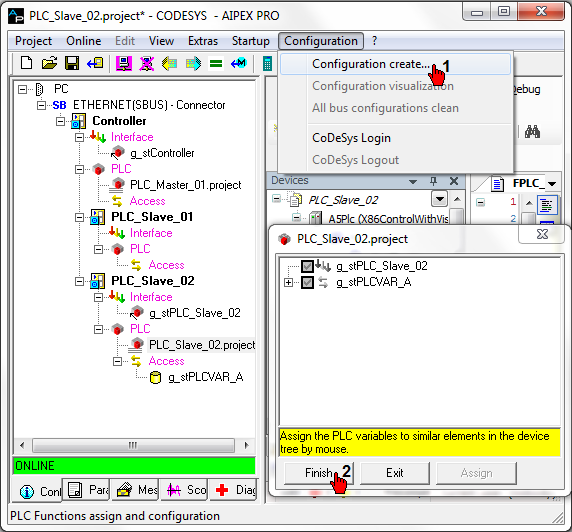
Task: Collapse the ETHERNET(SBUS) connector node
Action: [x=41, y=105]
